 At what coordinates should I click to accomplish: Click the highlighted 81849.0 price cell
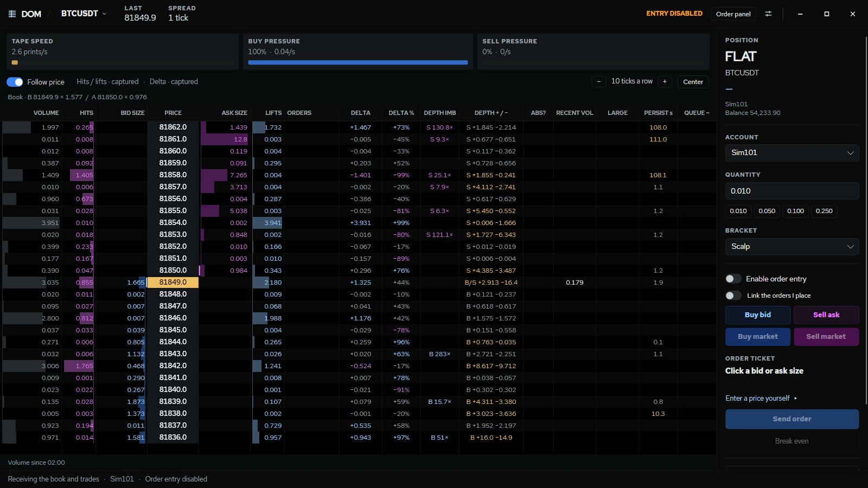tap(173, 282)
